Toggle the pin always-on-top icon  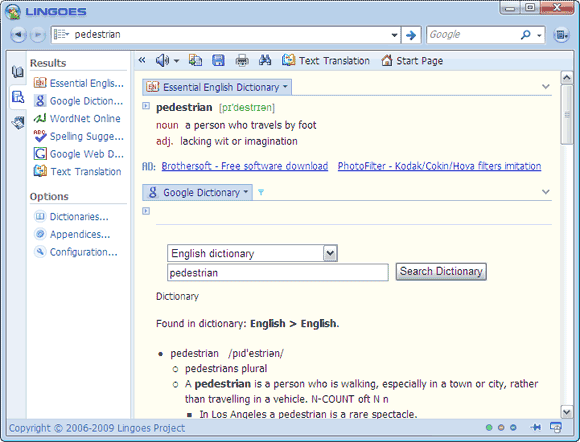coord(535,428)
